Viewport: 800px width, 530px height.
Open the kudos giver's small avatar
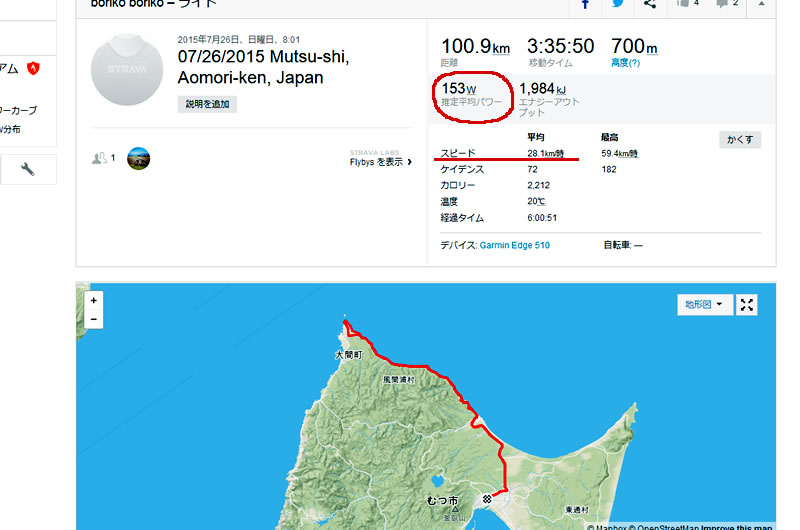click(x=138, y=158)
